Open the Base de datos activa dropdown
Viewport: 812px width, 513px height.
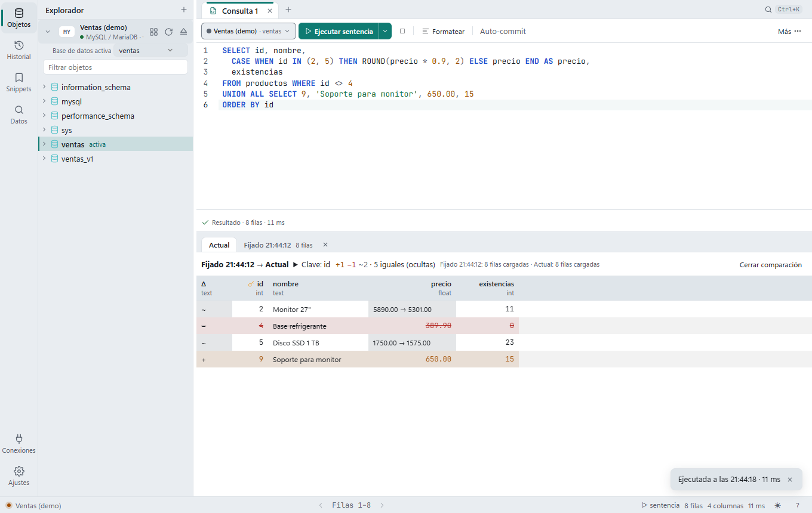point(150,51)
